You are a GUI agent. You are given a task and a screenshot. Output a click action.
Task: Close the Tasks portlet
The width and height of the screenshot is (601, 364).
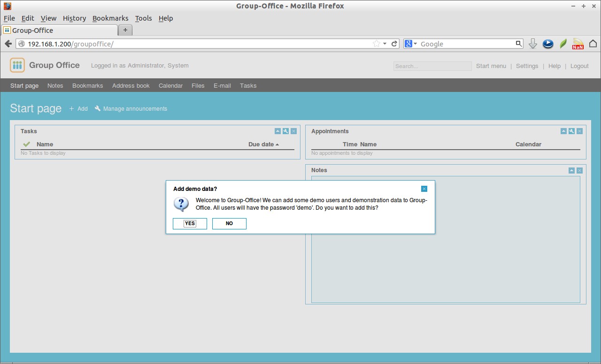293,131
